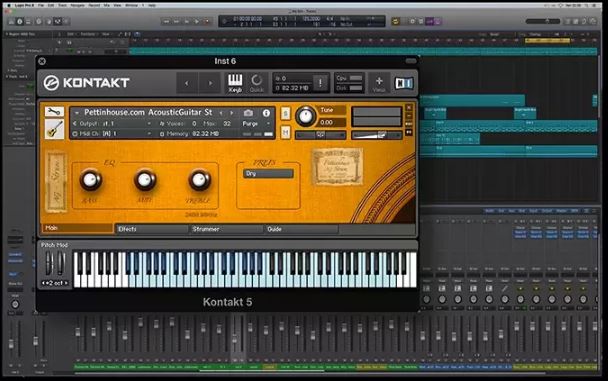This screenshot has height=381, width=608.
Task: Open the instrument info icon
Action: (x=266, y=113)
